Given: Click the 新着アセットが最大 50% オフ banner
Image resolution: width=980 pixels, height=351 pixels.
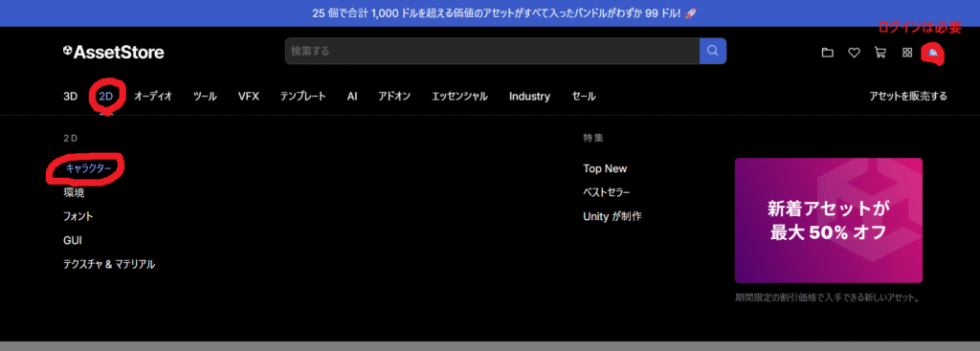Looking at the screenshot, I should pos(828,220).
